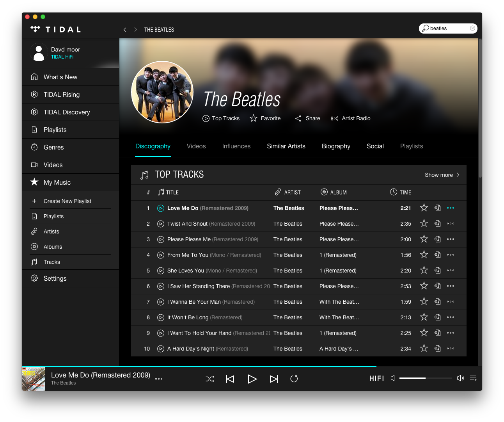Favorite I Want To Hold Your Hand star

click(424, 333)
